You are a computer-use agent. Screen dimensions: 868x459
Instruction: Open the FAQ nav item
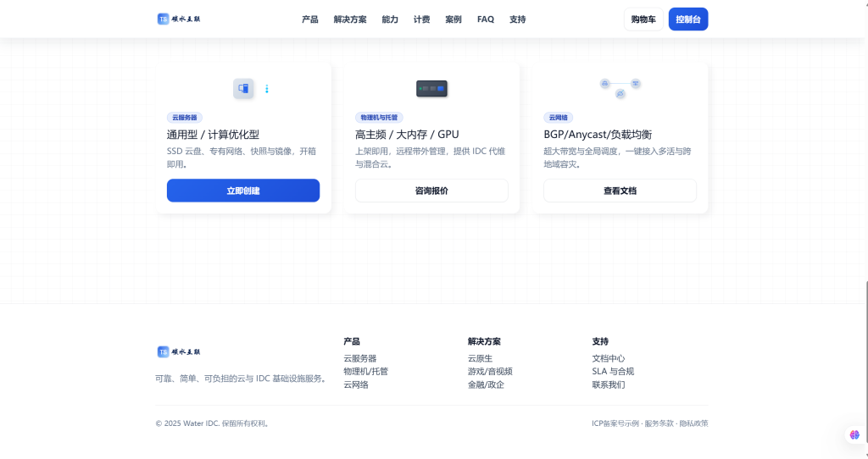486,19
